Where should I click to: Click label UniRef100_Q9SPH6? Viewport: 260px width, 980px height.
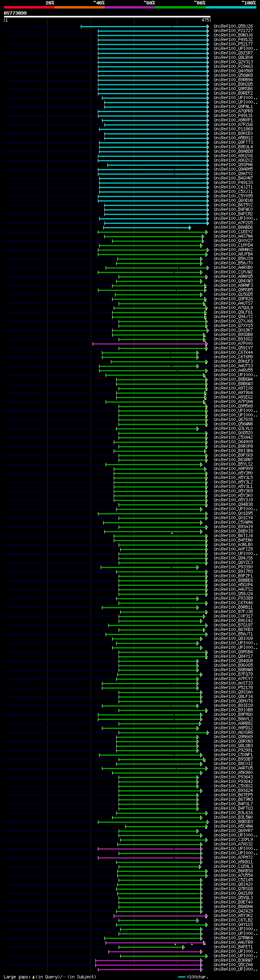coord(233,165)
